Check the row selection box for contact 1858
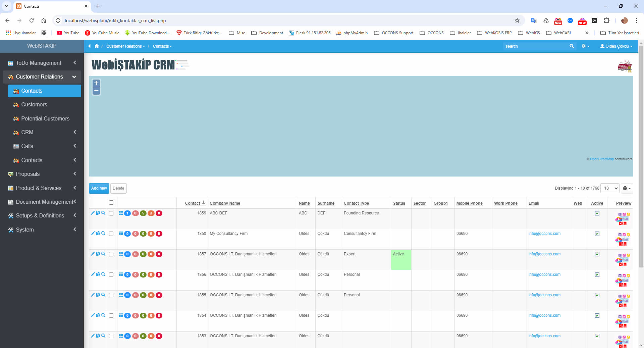 click(111, 234)
